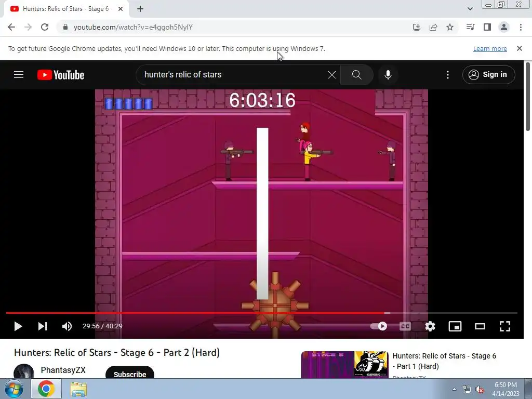Open tab search chevron
Screen dimensions: 532x399
click(470, 9)
